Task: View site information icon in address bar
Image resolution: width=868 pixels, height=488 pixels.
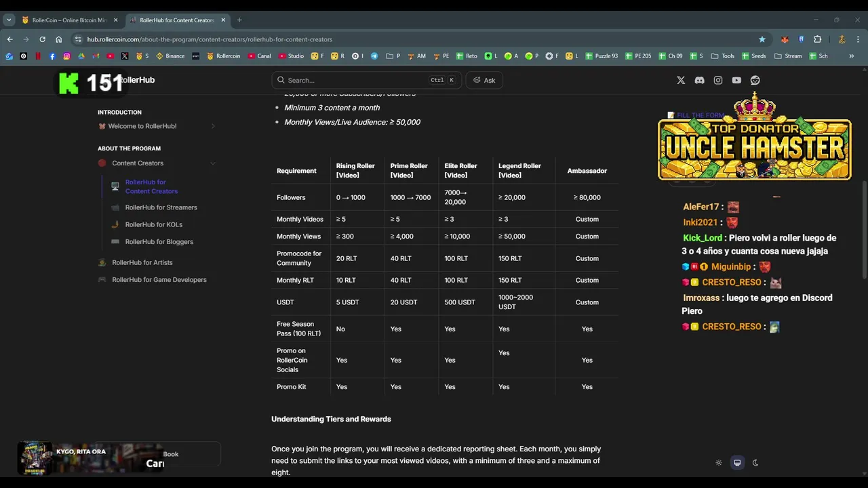Action: click(x=78, y=39)
